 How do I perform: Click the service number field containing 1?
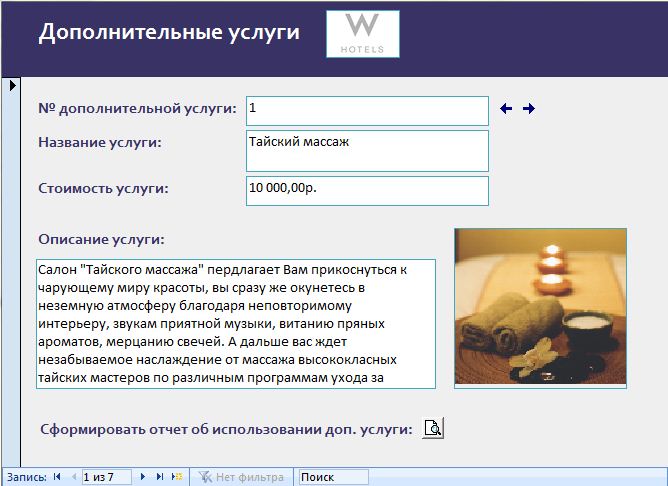click(367, 111)
